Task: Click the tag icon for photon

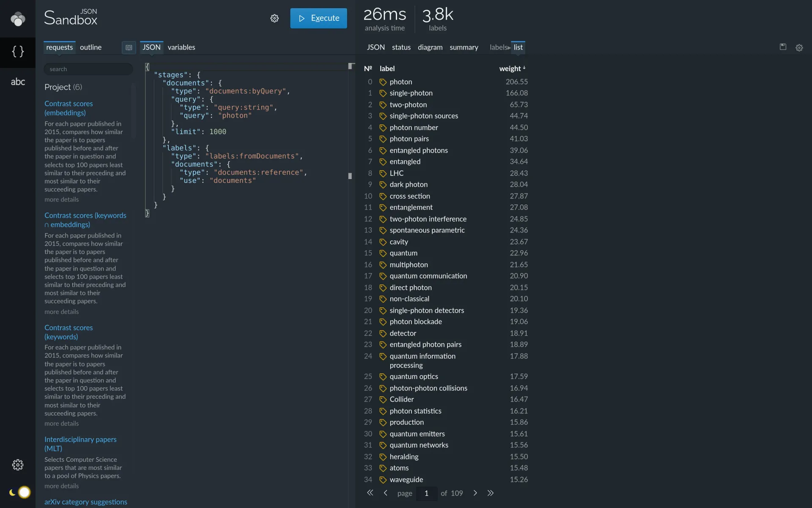Action: tap(383, 82)
